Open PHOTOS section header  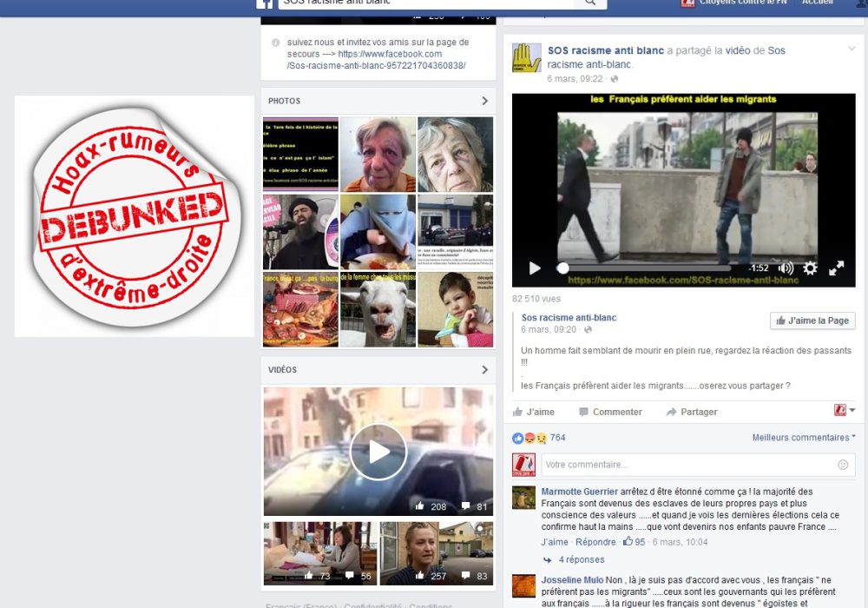pyautogui.click(x=284, y=101)
